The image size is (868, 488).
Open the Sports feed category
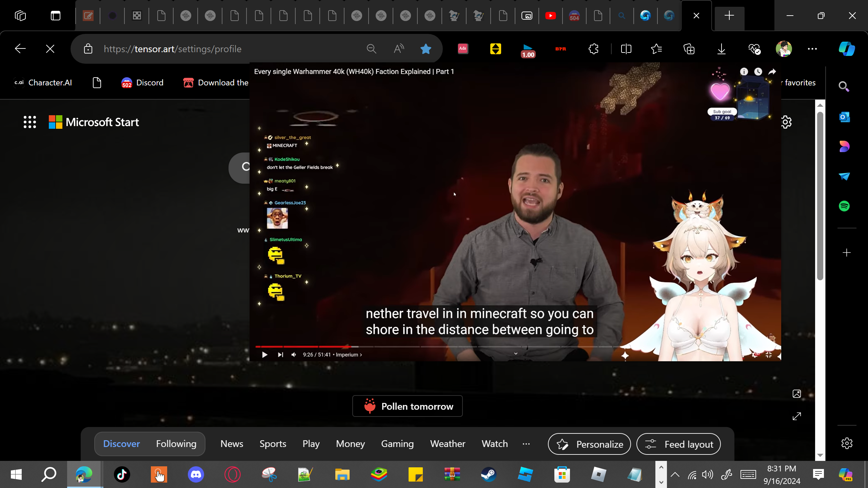(x=273, y=444)
